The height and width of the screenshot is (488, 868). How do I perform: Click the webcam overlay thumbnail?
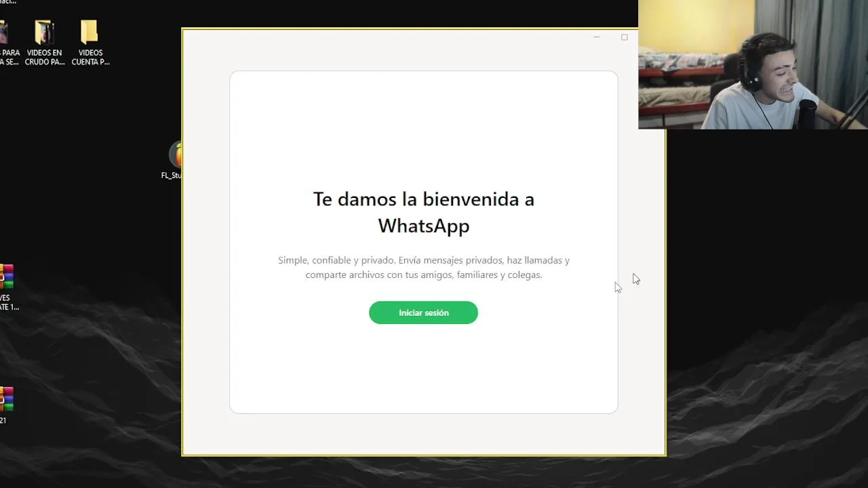click(753, 64)
